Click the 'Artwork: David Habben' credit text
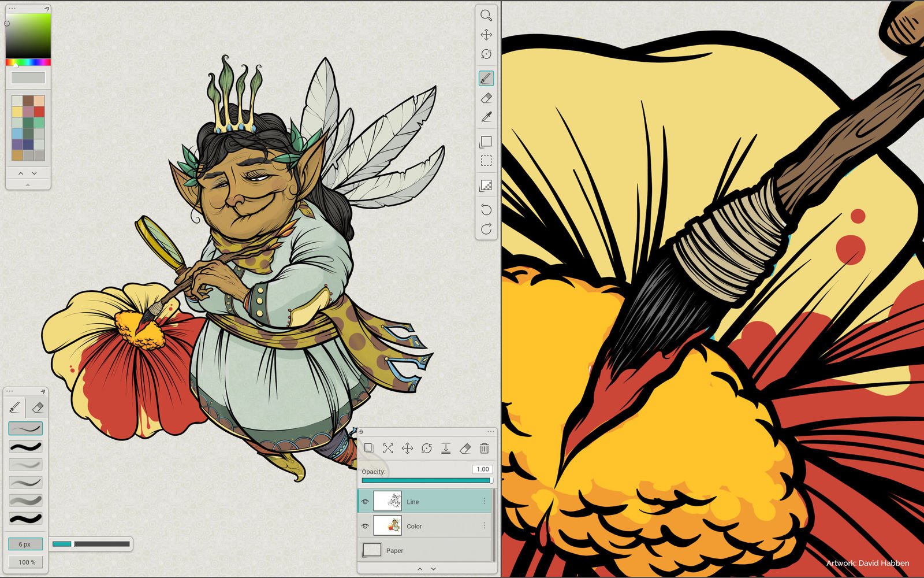924x578 pixels. pos(867,563)
